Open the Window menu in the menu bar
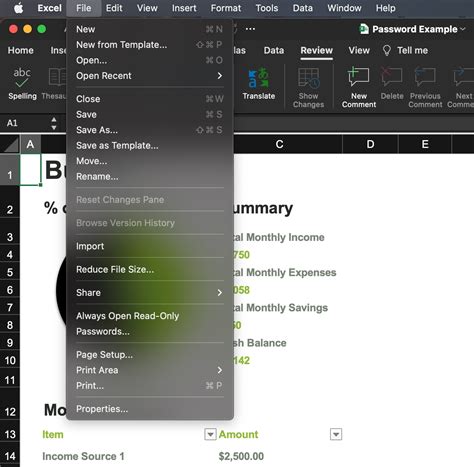Image resolution: width=474 pixels, height=467 pixels. [x=344, y=8]
